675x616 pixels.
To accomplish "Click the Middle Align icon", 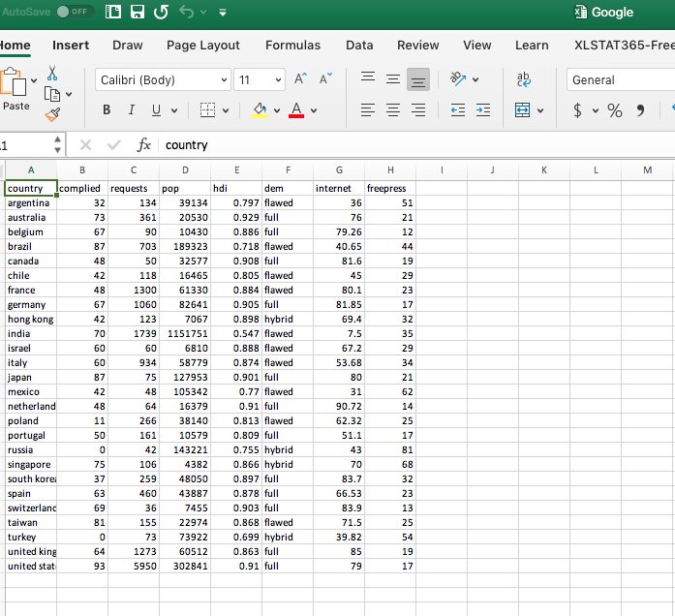I will (x=393, y=78).
